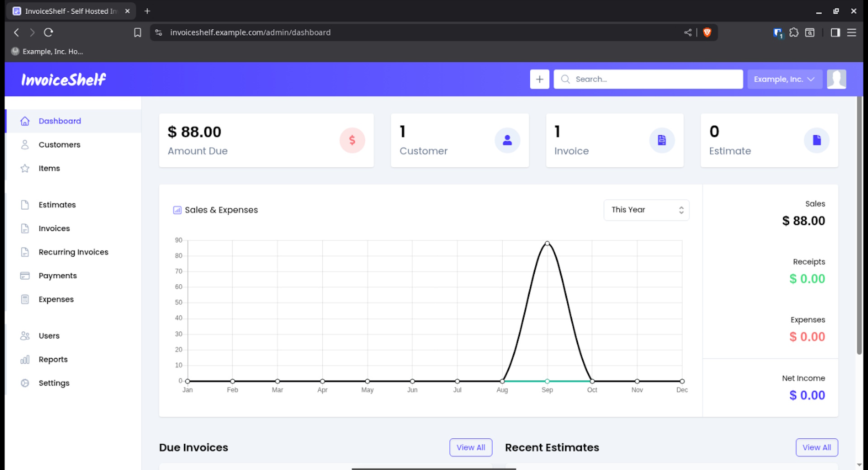868x470 pixels.
Task: Go to Customers in the sidebar
Action: pyautogui.click(x=59, y=145)
